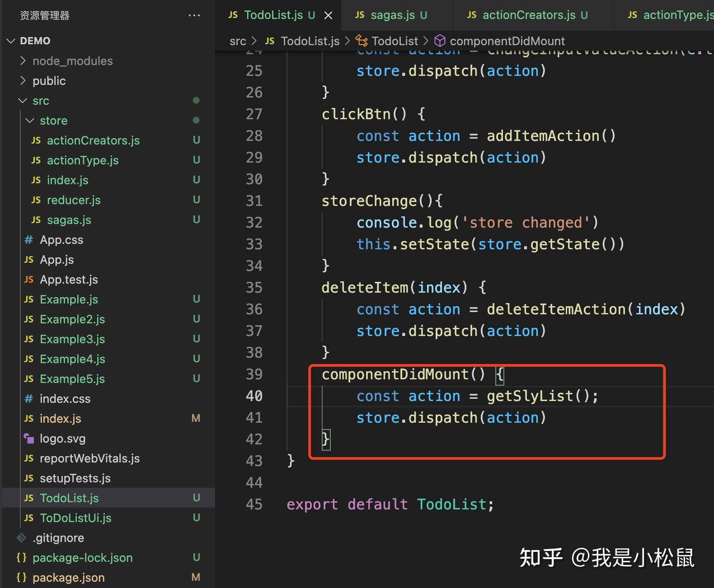Place cursor on 'deleteItemAction' in line 36
Viewport: 714px width, 588px height.
point(556,309)
